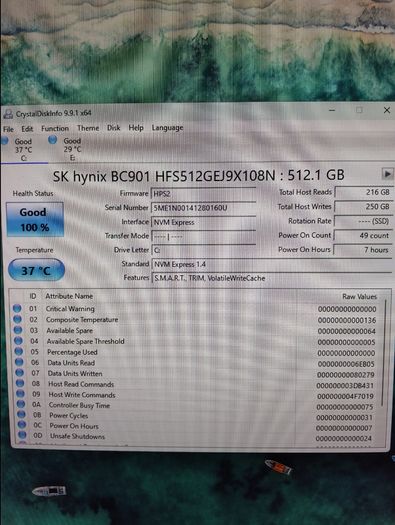
Task: Click the status dot for Data Units Read
Action: 19,362
